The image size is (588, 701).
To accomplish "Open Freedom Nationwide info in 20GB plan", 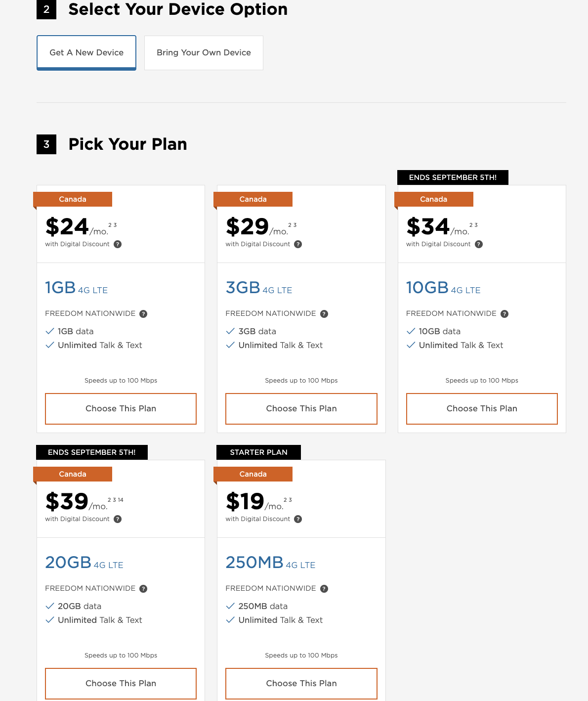I will (143, 589).
